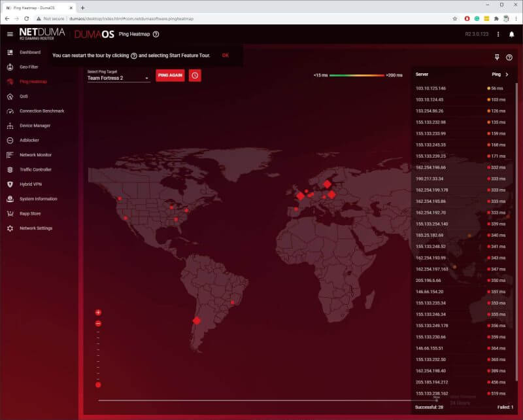
Task: Open Connection Benchmark page
Action: tap(42, 111)
